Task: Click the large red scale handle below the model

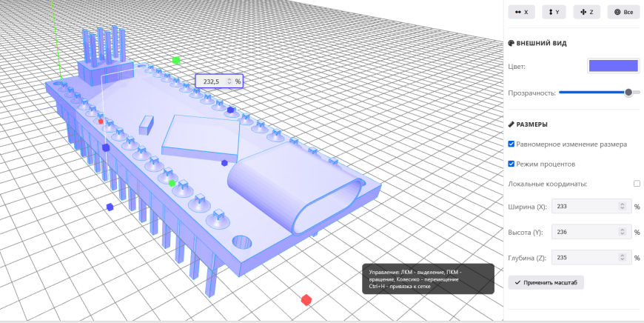Action: tap(306, 300)
